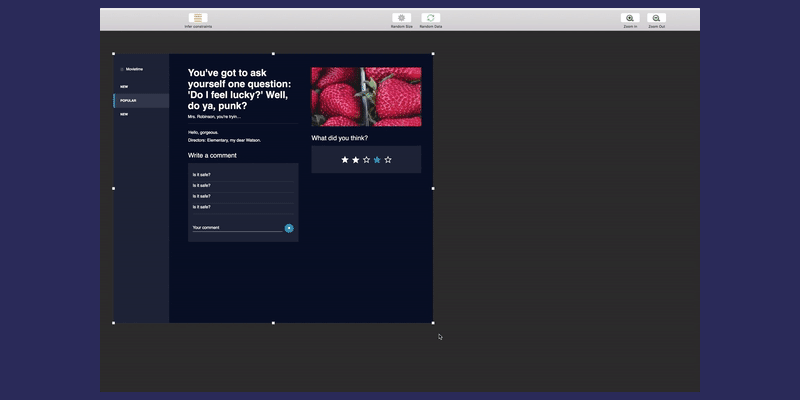Select the first rating star
The width and height of the screenshot is (800, 400).
click(345, 159)
